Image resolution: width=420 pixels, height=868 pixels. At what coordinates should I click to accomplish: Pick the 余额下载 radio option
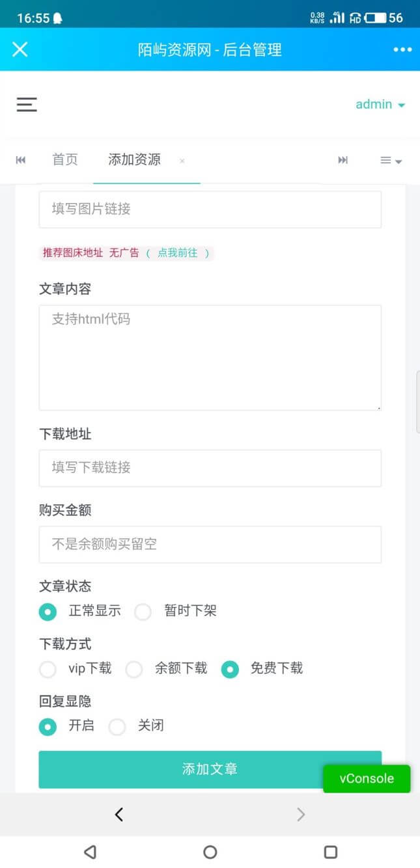134,669
